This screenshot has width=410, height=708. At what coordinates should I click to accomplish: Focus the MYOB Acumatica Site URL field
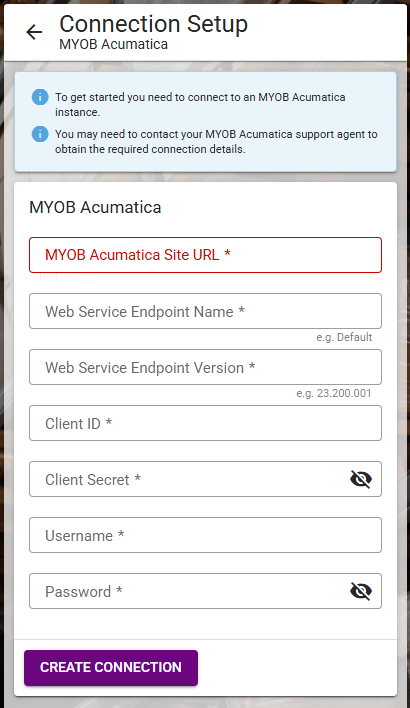[x=205, y=255]
